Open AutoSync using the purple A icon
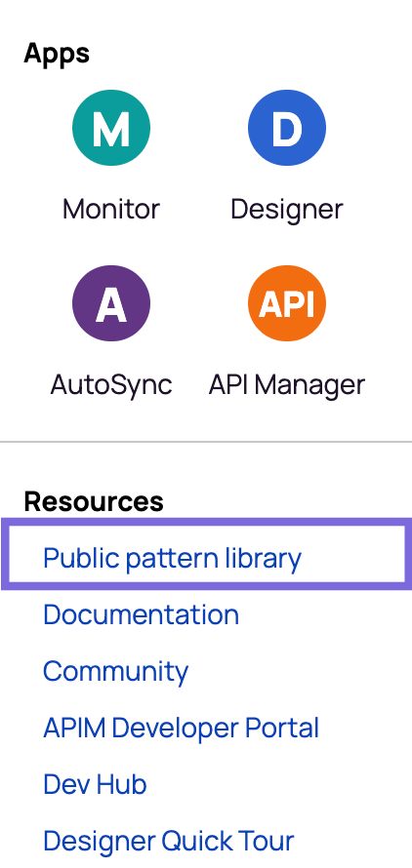412x868 pixels. click(111, 302)
